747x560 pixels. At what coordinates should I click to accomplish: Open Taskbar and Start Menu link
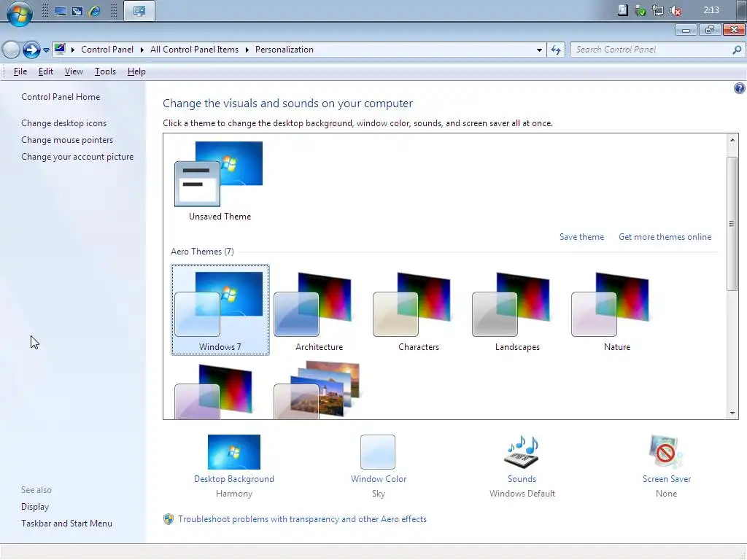click(x=66, y=524)
